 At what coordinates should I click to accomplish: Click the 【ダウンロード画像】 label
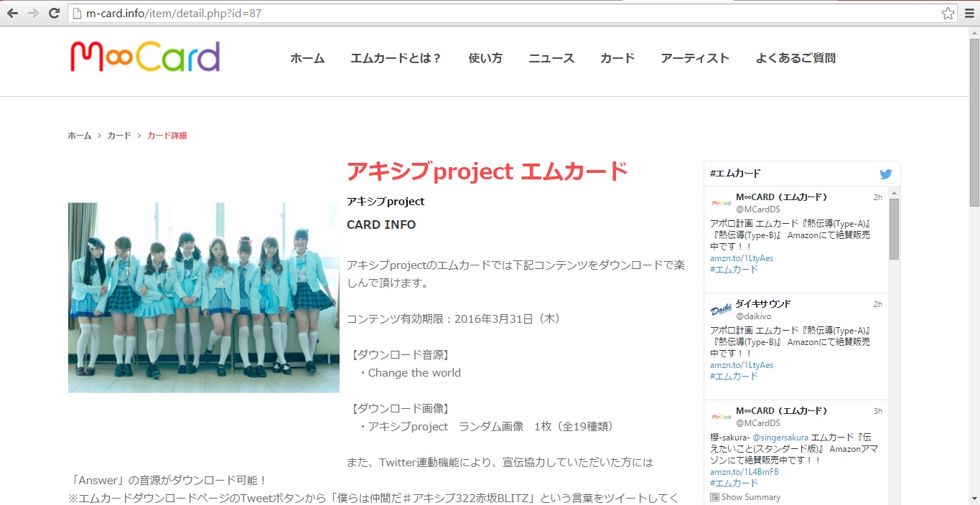(401, 409)
